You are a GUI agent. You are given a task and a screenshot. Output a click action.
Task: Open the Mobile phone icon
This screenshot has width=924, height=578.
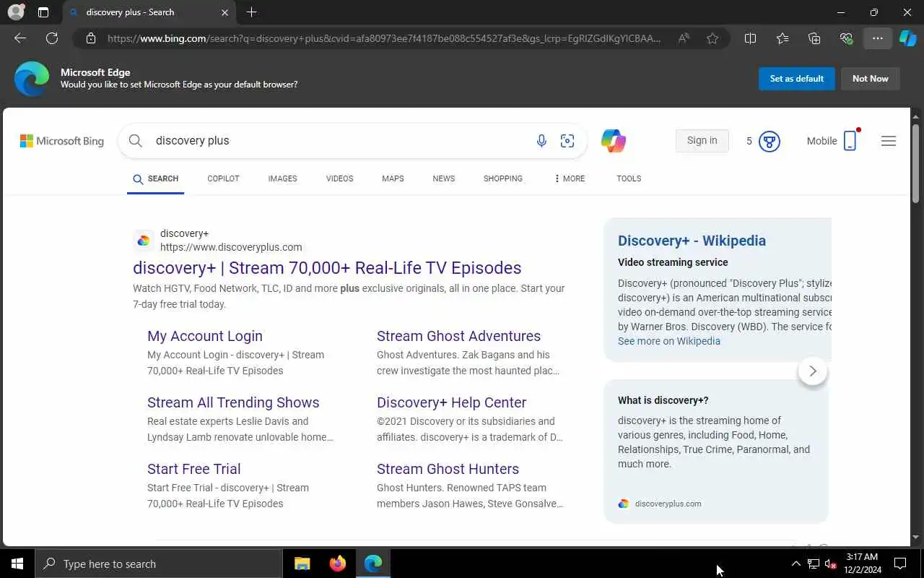click(x=850, y=141)
